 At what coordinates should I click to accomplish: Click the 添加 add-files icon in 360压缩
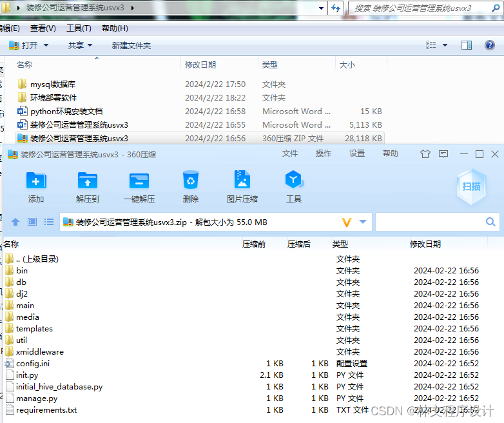tap(36, 181)
